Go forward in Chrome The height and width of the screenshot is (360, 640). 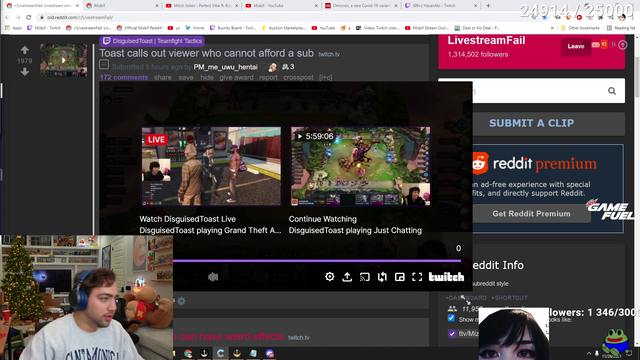(x=18, y=17)
